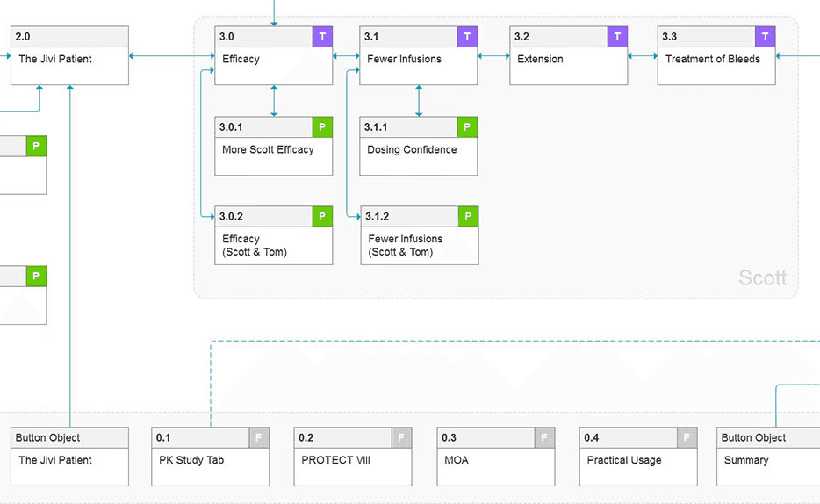Select the Fewer Infusions (Scott & Tom) node
The image size is (820, 504).
click(420, 235)
